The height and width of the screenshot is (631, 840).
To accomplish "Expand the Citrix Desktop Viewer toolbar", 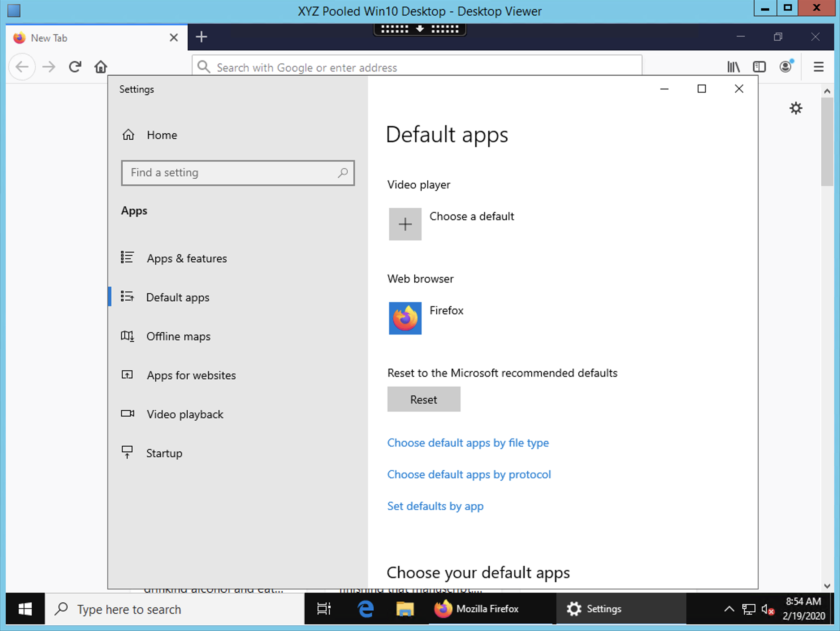I will pyautogui.click(x=420, y=29).
